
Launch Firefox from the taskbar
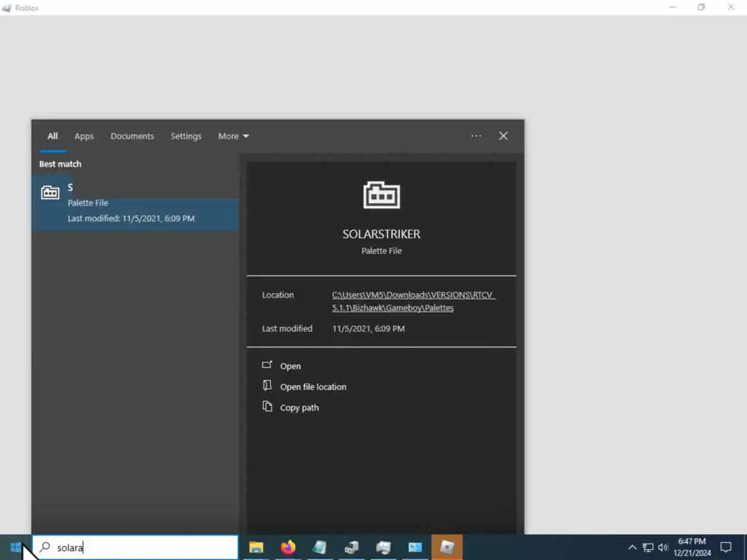click(288, 548)
